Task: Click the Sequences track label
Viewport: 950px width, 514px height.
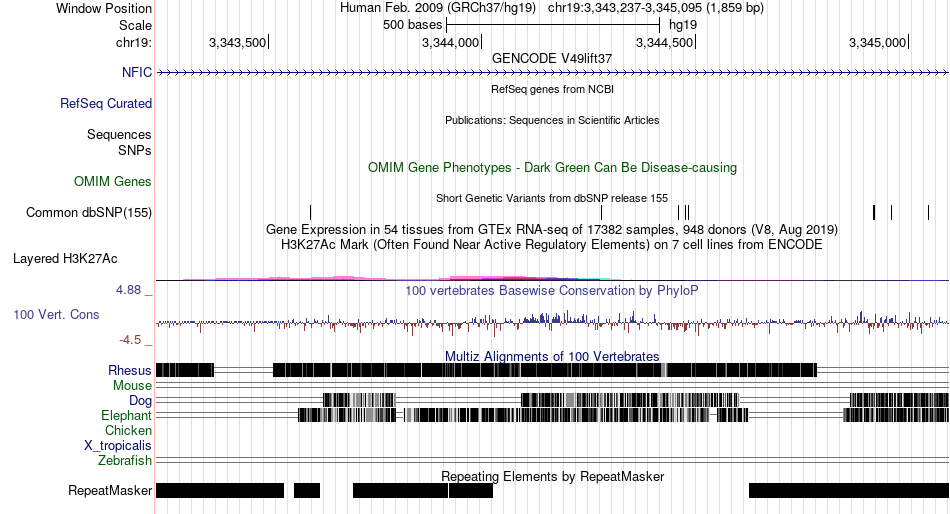Action: coord(119,135)
